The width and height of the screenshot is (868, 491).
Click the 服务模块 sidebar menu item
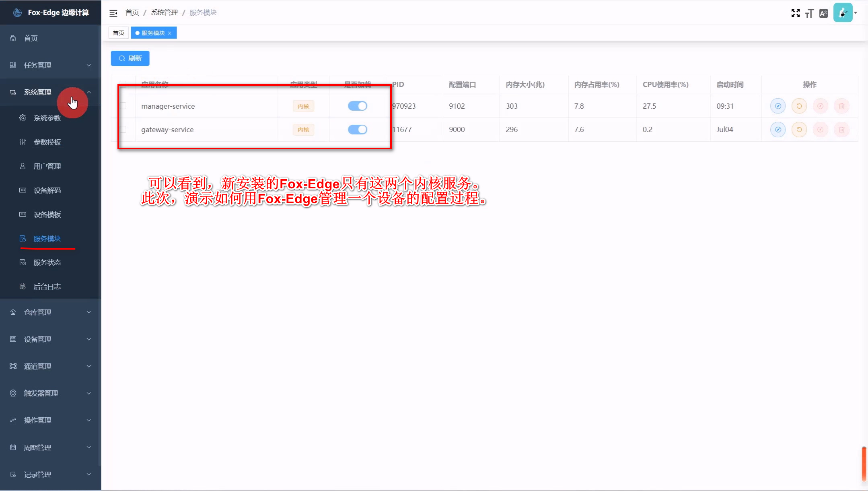[50, 239]
